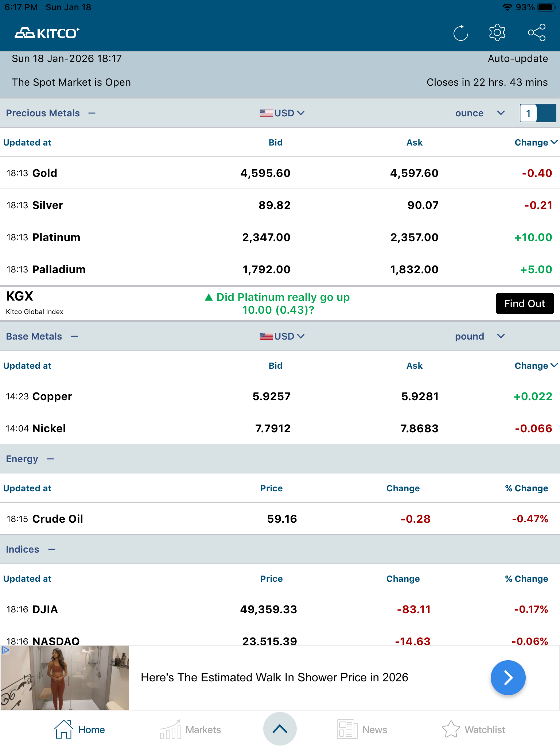Tap the Kitco logo
This screenshot has height=747, width=560.
47,33
